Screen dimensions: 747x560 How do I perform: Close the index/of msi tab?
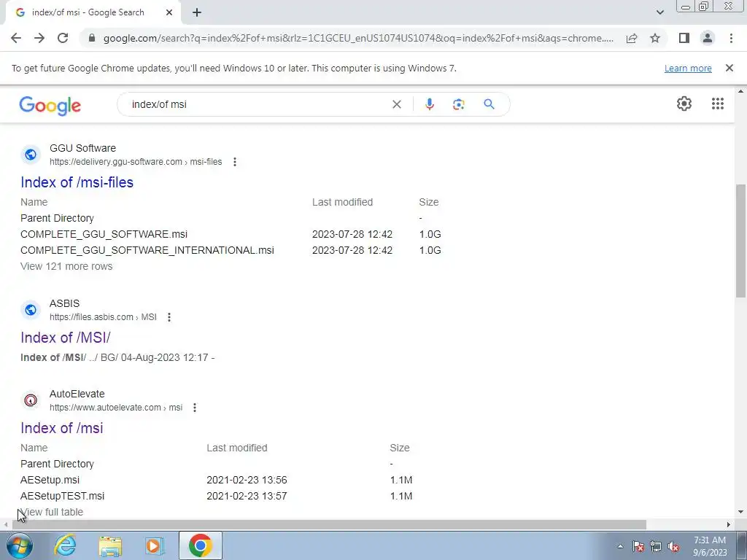point(169,13)
